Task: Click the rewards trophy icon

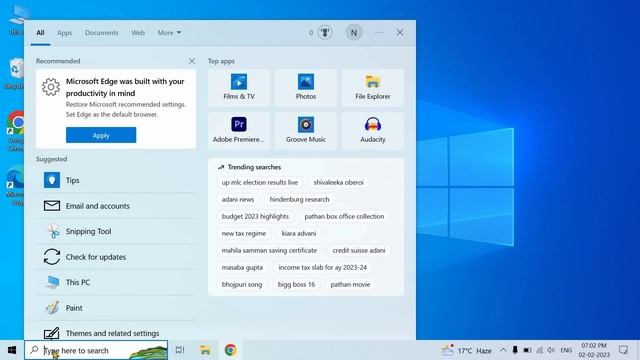Action: (x=325, y=32)
